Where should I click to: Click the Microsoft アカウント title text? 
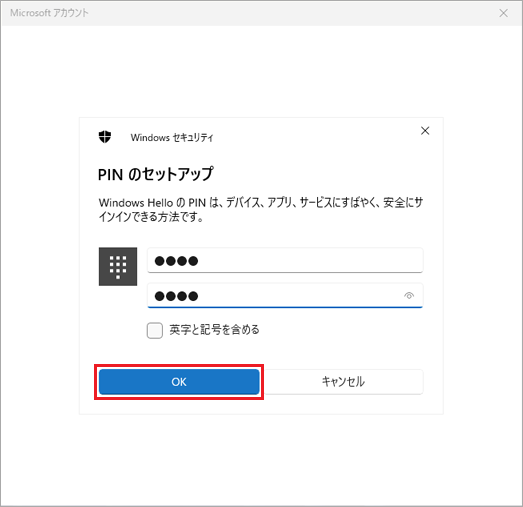click(x=49, y=13)
